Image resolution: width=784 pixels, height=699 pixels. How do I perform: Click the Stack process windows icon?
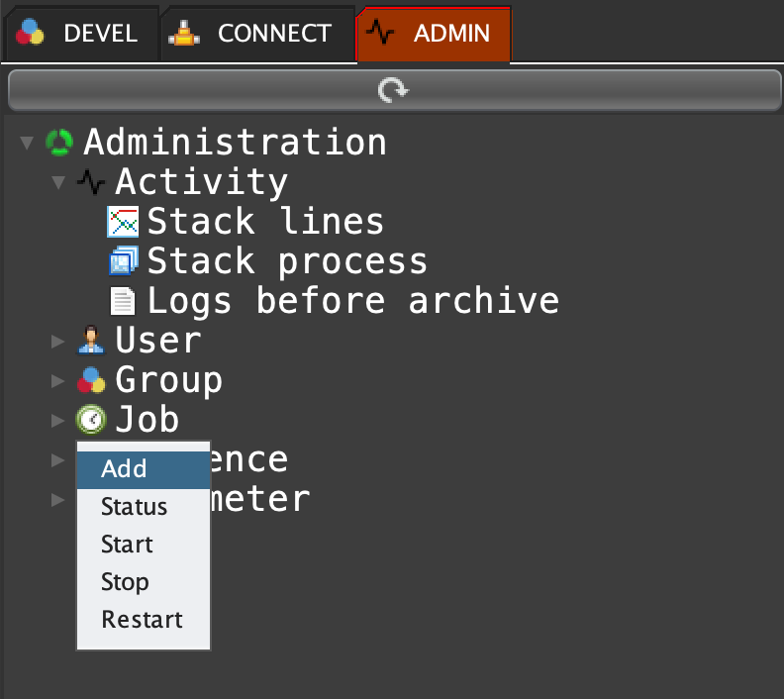[x=123, y=261]
